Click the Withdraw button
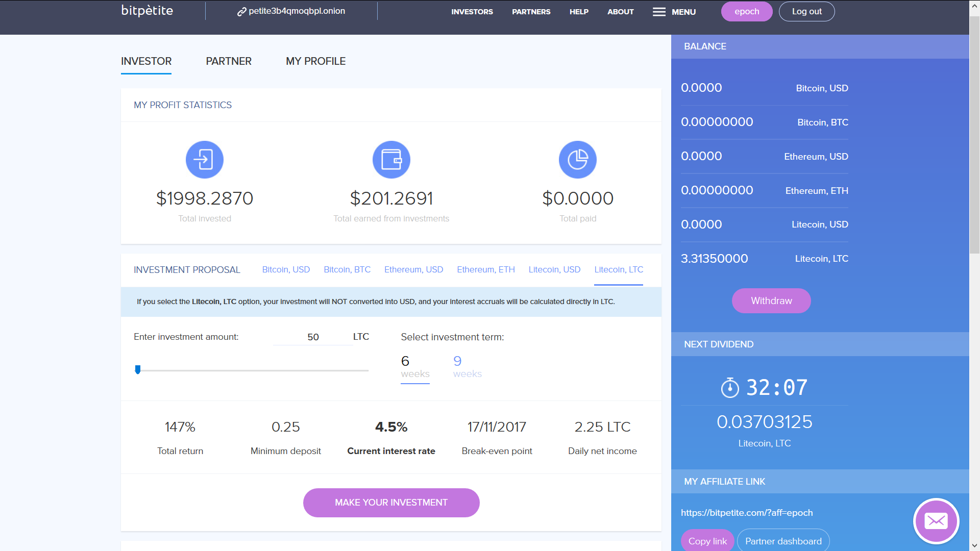Image resolution: width=980 pixels, height=551 pixels. [x=771, y=301]
